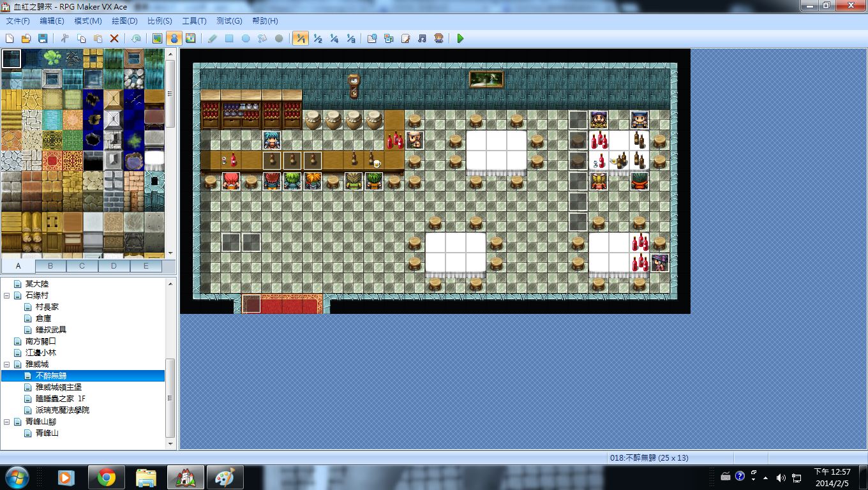The height and width of the screenshot is (490, 868).
Task: Set map zoom scale to 1/1
Action: tap(301, 38)
